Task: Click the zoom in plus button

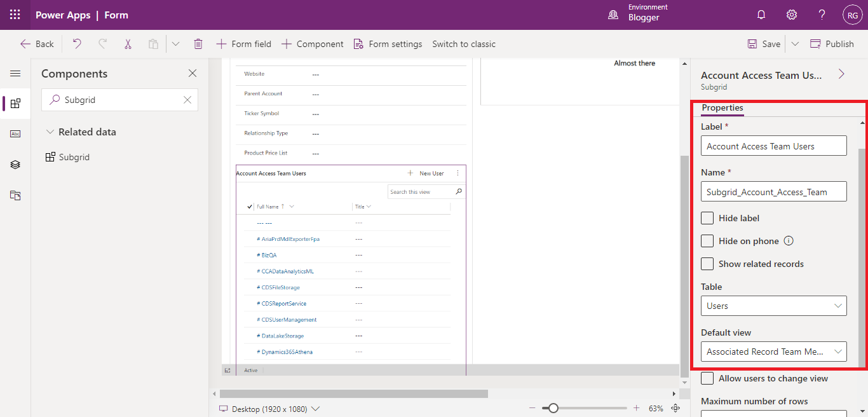Action: pyautogui.click(x=637, y=408)
